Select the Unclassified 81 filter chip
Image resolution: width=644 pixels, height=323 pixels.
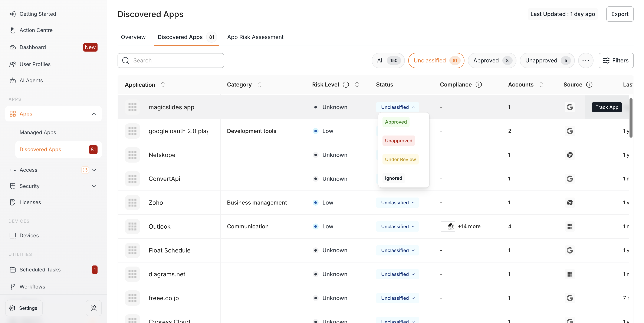point(436,61)
